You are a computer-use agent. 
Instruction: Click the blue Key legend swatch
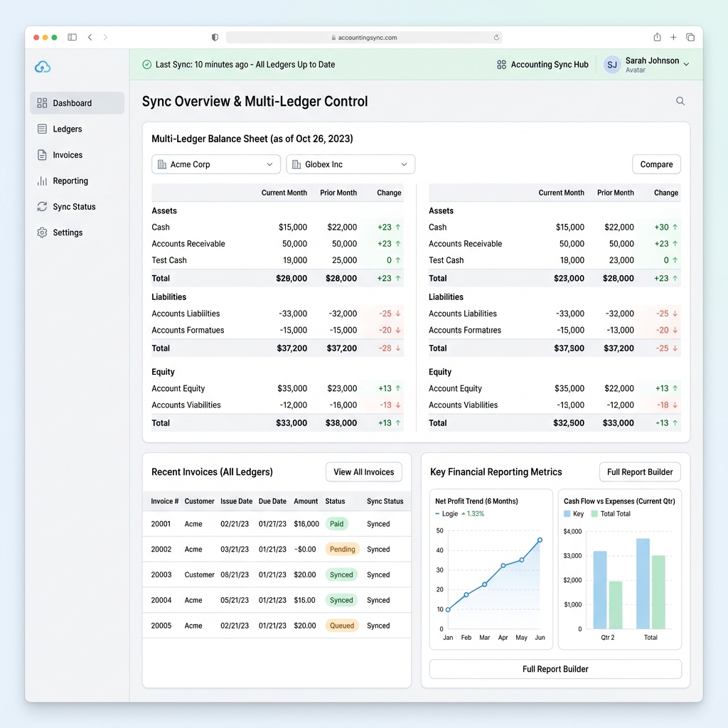point(567,513)
